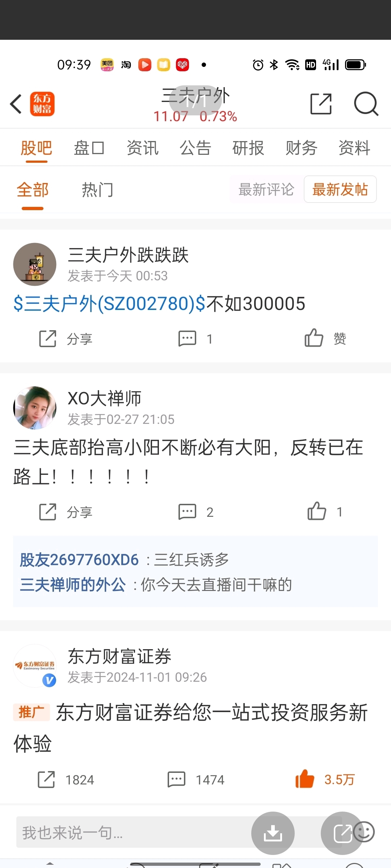This screenshot has width=391, height=868.
Task: Open user 股友2697760XD6 profile link
Action: (x=79, y=560)
